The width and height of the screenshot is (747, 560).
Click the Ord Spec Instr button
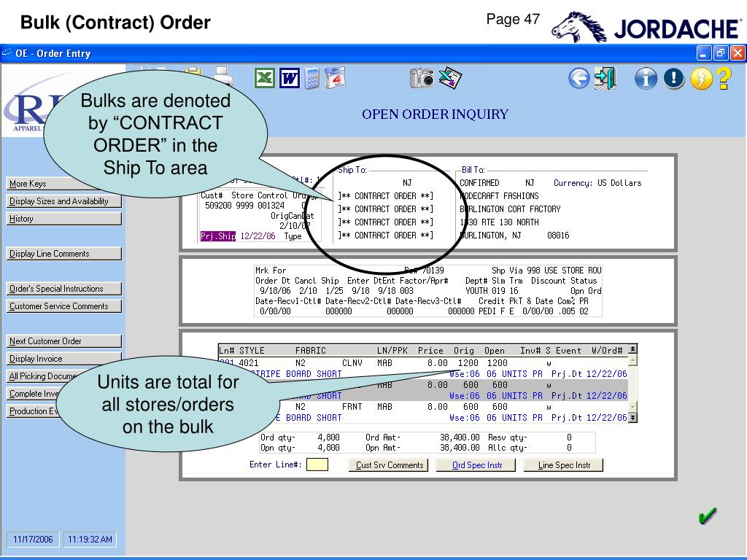tap(476, 465)
